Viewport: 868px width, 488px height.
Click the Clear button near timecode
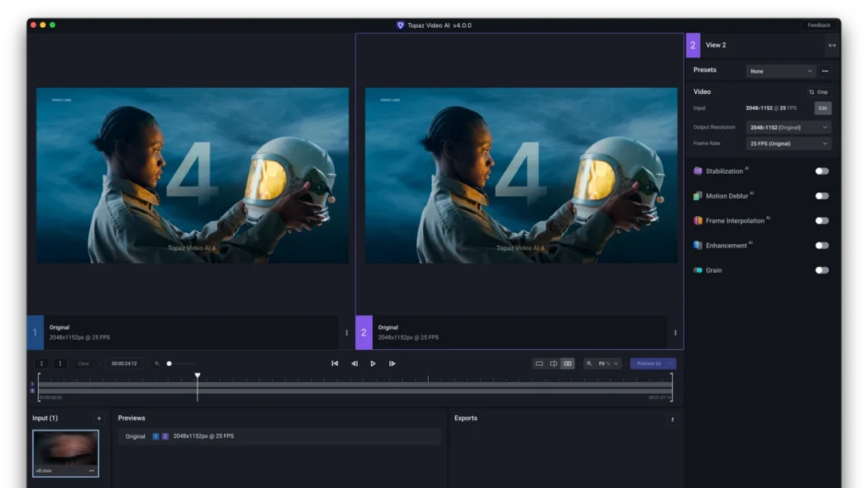pyautogui.click(x=84, y=363)
